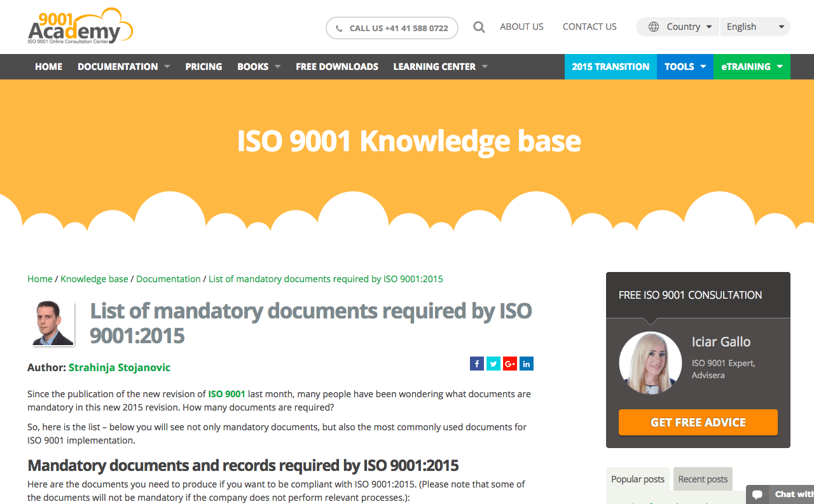This screenshot has height=504, width=814.
Task: Click Iciar Gallo's consultant photo
Action: tap(651, 363)
